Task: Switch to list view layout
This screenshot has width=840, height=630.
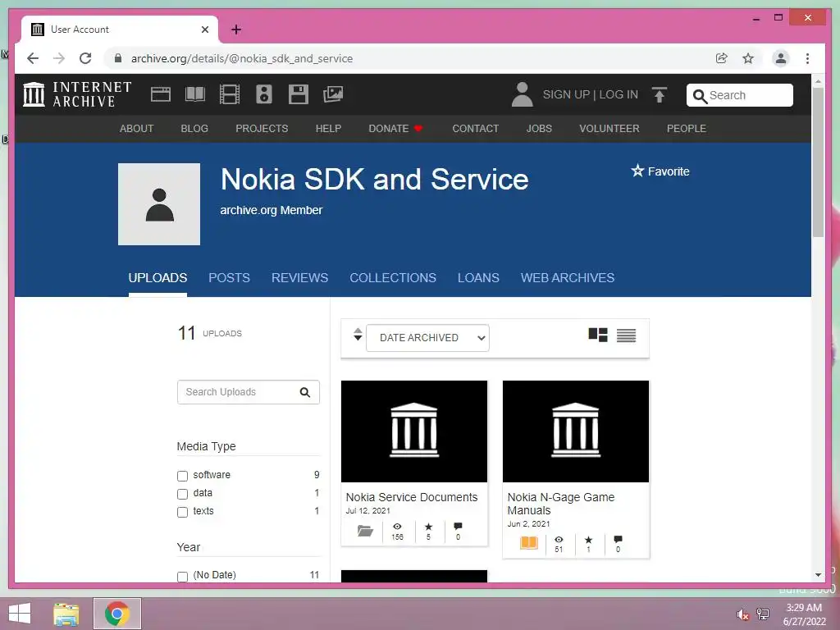Action: click(x=626, y=336)
